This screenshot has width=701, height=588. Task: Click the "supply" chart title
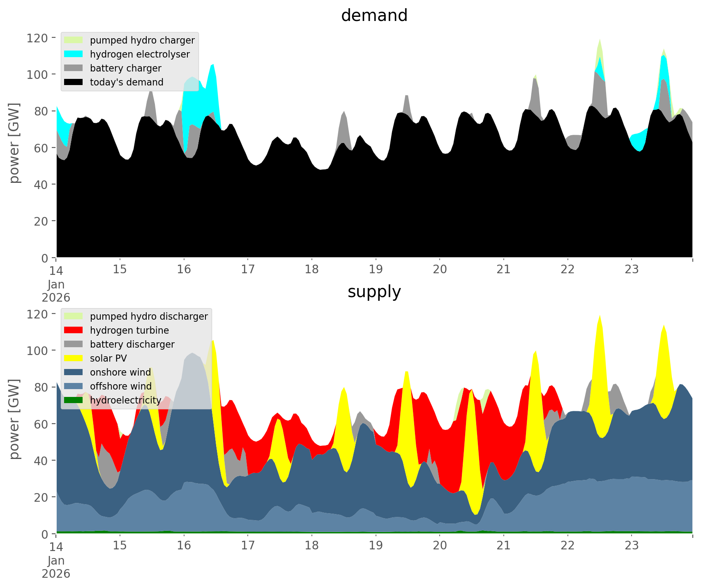coord(374,292)
